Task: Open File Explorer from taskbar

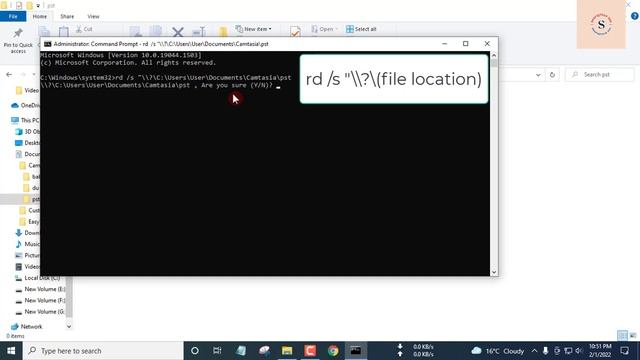Action: 287,351
